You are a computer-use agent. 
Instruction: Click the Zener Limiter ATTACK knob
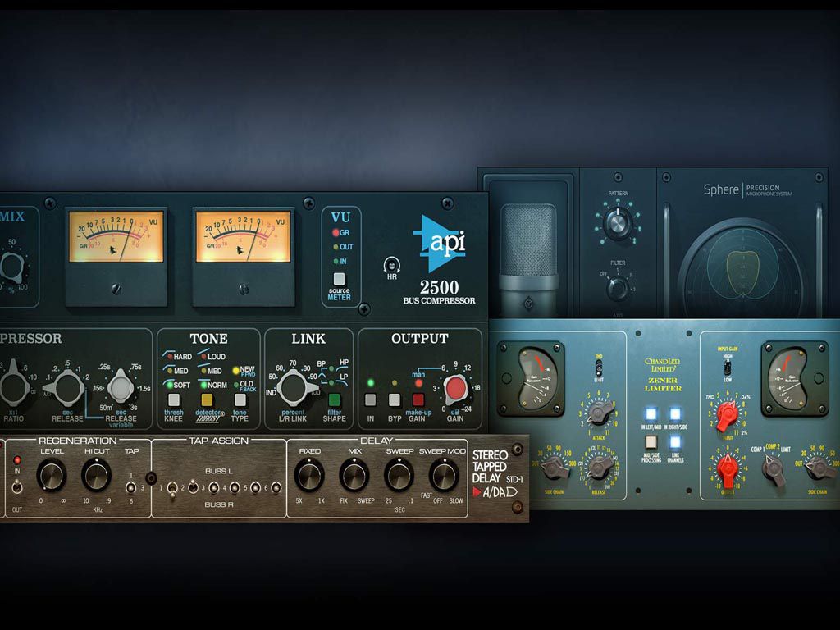[x=599, y=413]
